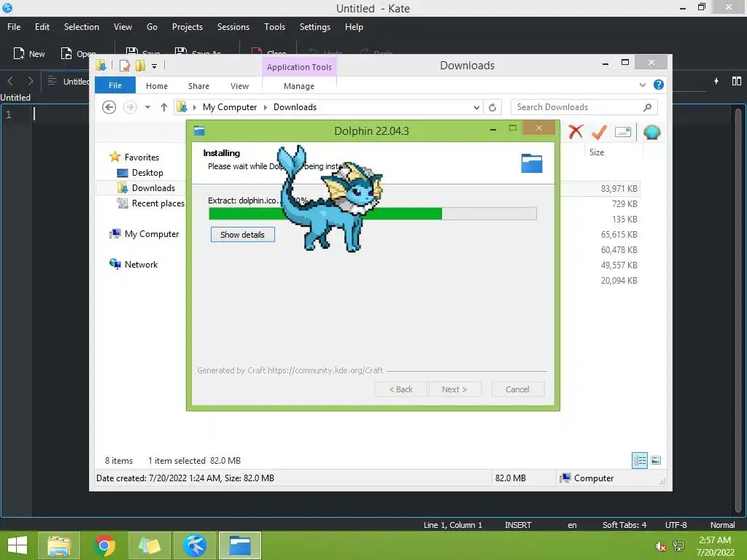The height and width of the screenshot is (560, 747).
Task: Go to next tab arrow in Kate
Action: (x=31, y=81)
